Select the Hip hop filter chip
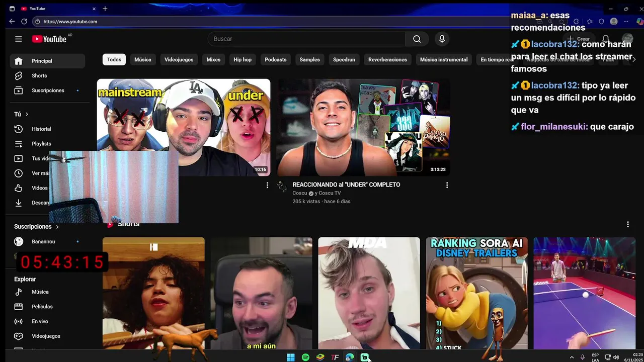Viewport: 644px width, 362px height. (x=243, y=59)
